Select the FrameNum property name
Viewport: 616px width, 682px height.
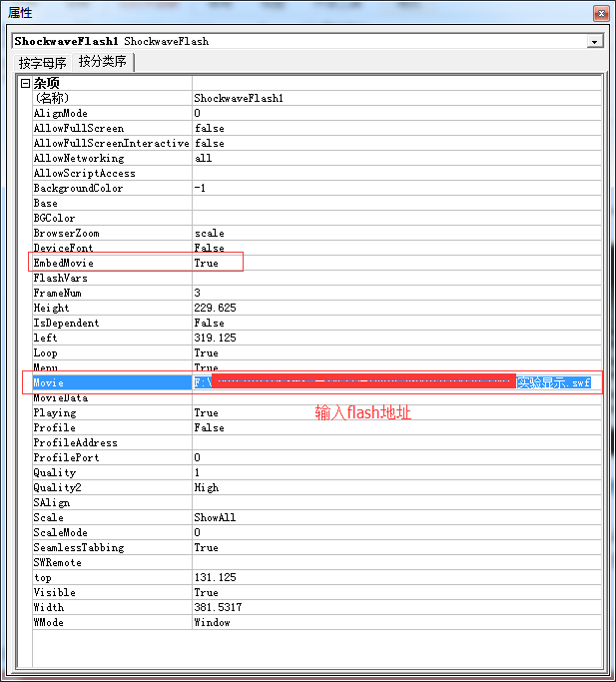click(x=112, y=293)
